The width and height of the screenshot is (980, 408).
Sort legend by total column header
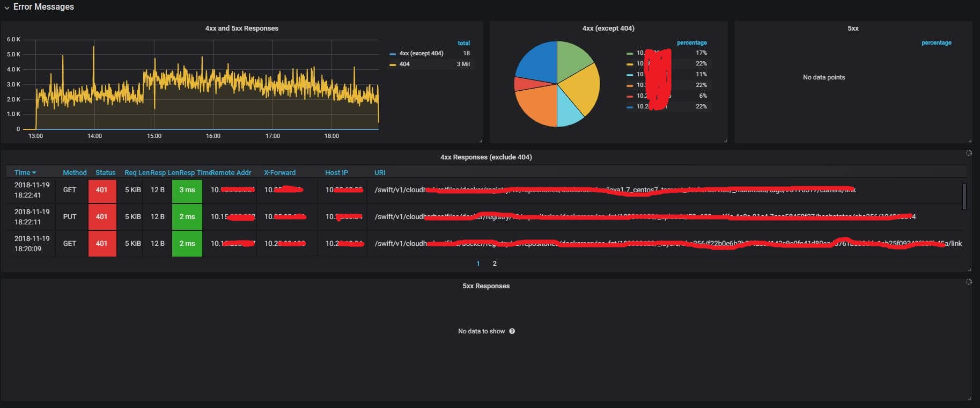[463, 43]
